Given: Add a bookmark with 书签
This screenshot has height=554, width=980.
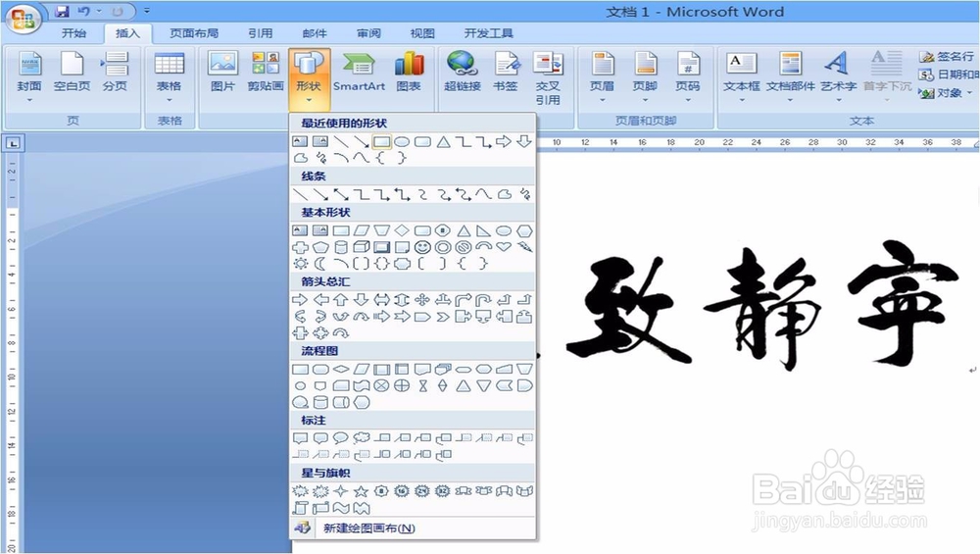Looking at the screenshot, I should point(506,72).
